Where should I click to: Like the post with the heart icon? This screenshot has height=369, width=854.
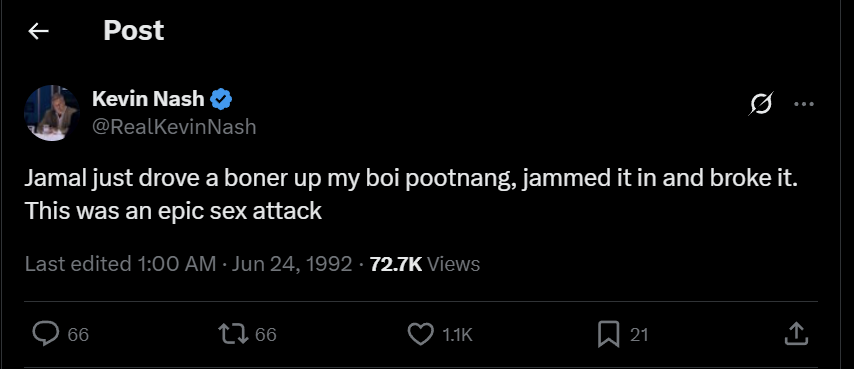pyautogui.click(x=420, y=334)
